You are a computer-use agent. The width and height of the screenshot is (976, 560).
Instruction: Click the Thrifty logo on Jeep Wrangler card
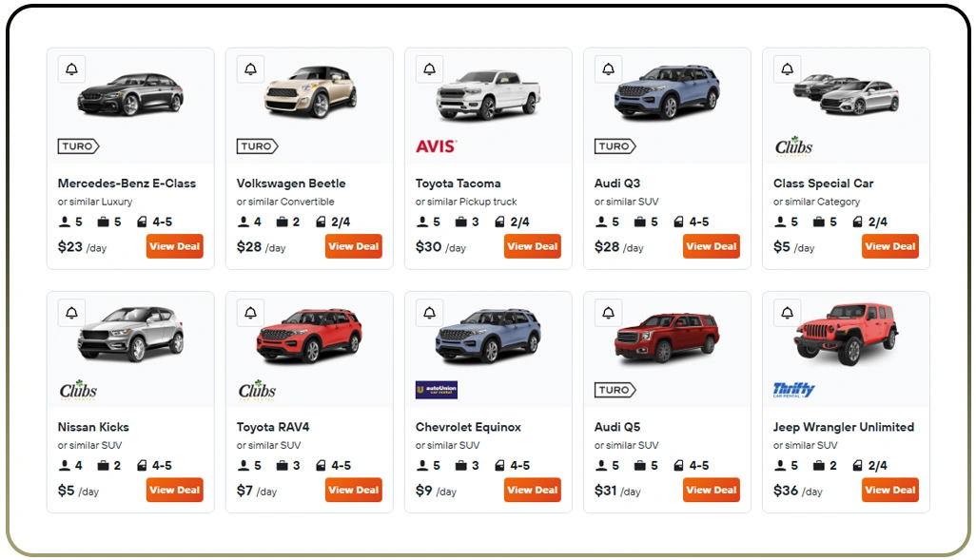pos(794,390)
